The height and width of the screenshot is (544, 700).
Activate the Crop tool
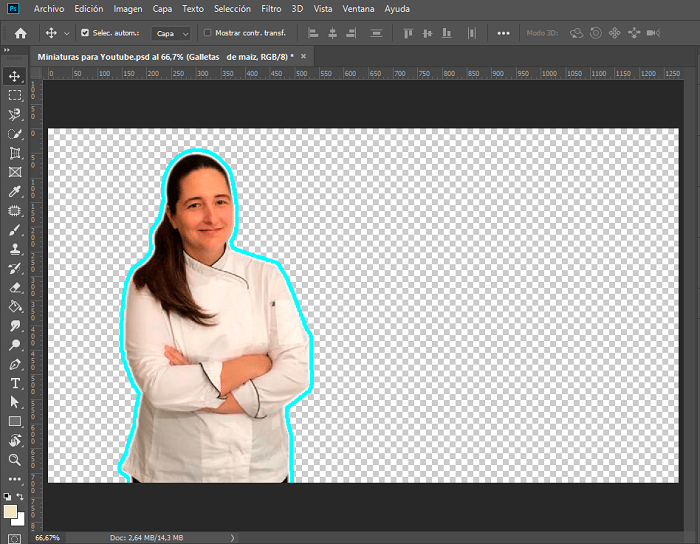click(15, 153)
